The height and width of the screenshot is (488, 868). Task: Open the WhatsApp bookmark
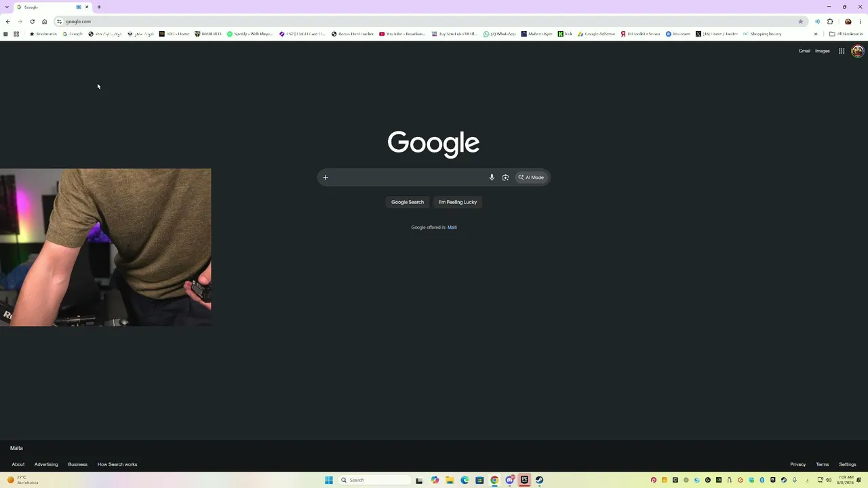coord(499,34)
